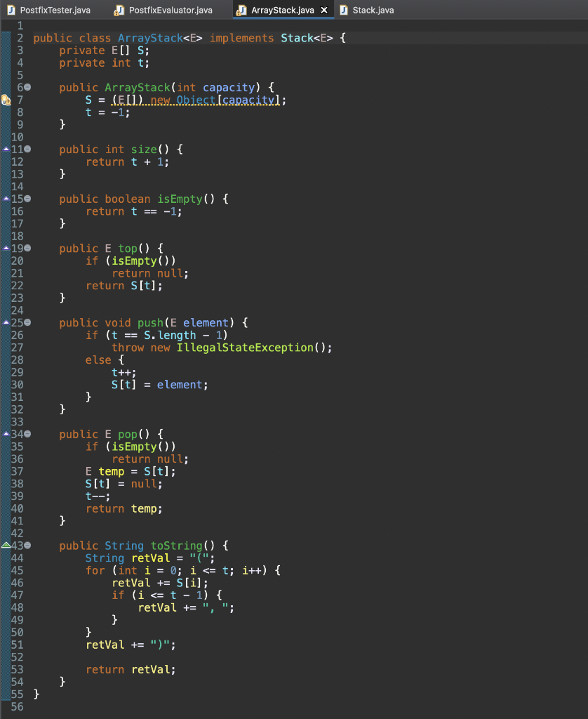
Task: Click line number 56 in the gutter
Action: 17,706
